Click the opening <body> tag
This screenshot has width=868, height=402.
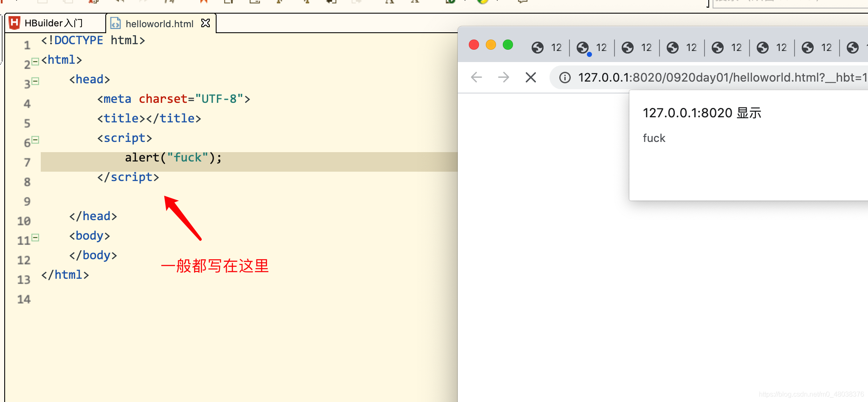[90, 236]
